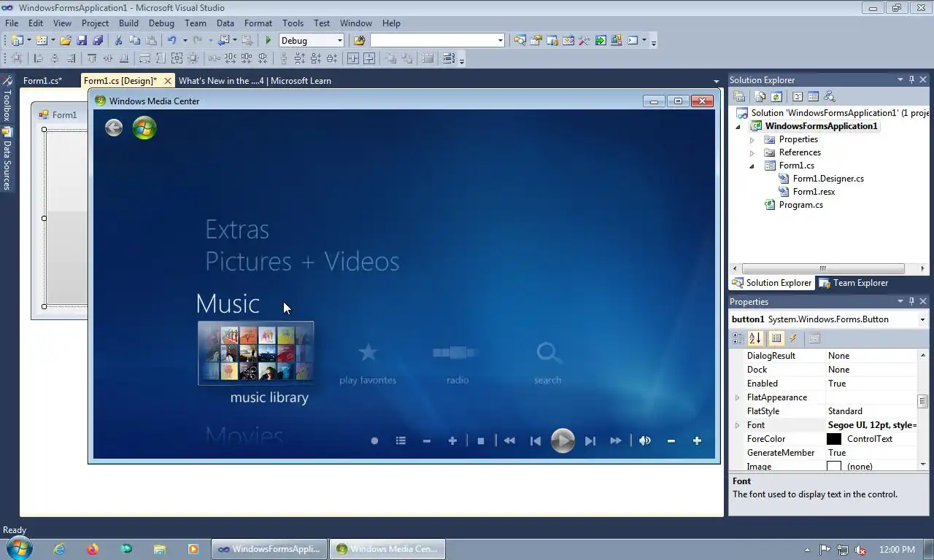Image resolution: width=934 pixels, height=560 pixels.
Task: Select Pictures + Videos in Media Center
Action: pyautogui.click(x=302, y=261)
